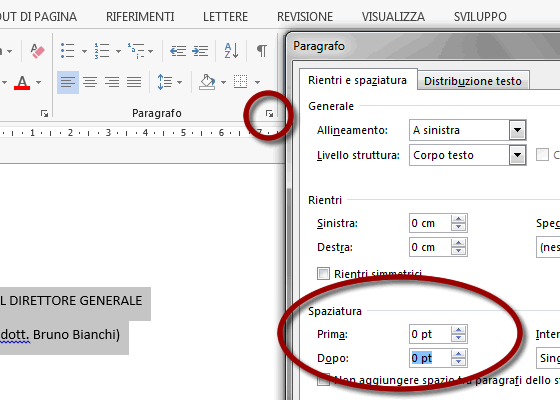560x400 pixels.
Task: Sort text with the A-Z icon
Action: tap(231, 51)
